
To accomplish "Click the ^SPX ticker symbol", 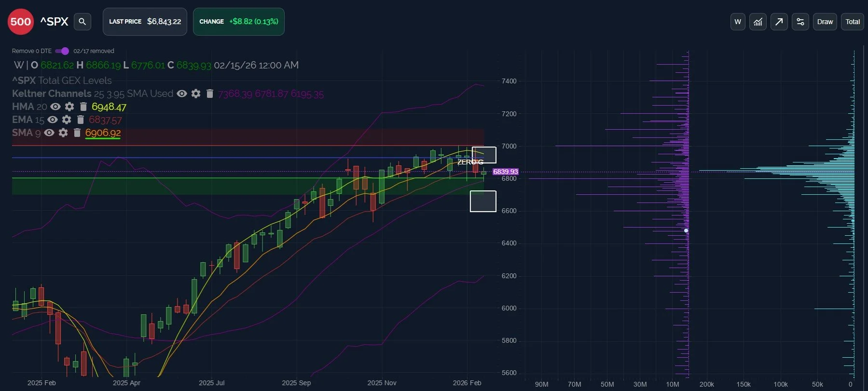I will pyautogui.click(x=54, y=22).
